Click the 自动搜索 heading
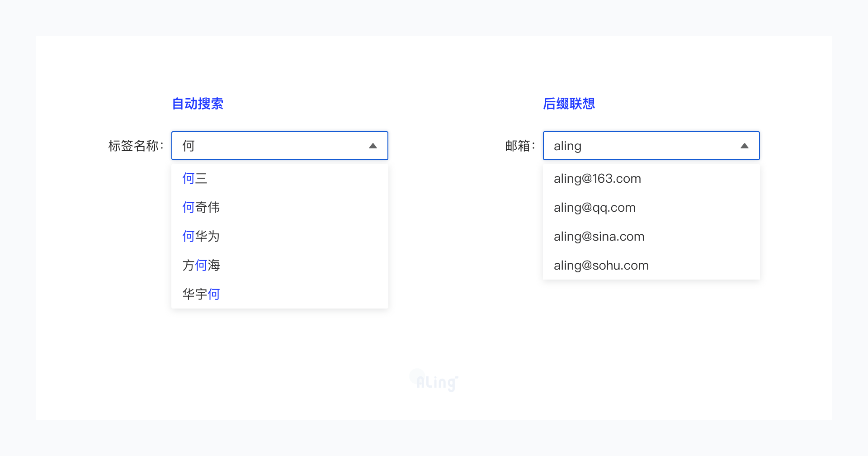This screenshot has width=868, height=456. coord(198,104)
